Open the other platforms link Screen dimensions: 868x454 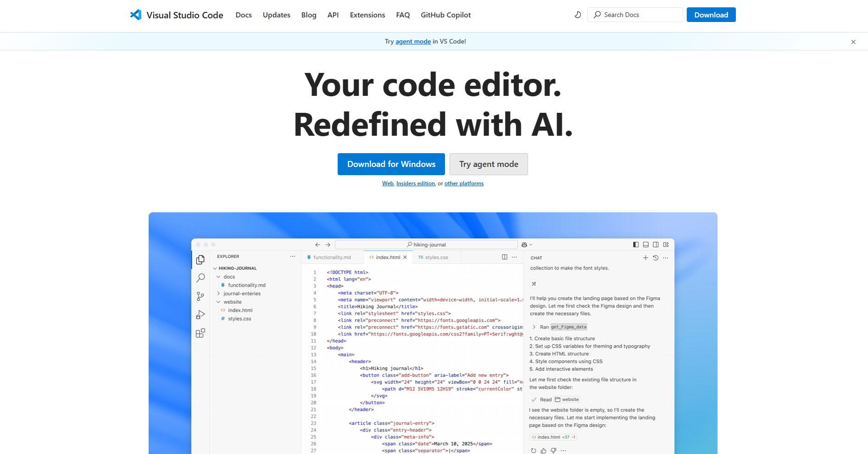(x=464, y=183)
